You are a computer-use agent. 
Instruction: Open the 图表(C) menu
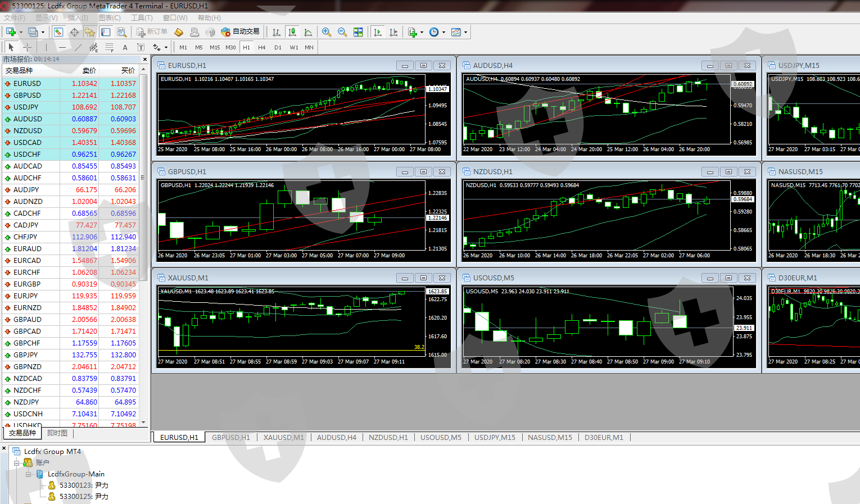click(110, 18)
